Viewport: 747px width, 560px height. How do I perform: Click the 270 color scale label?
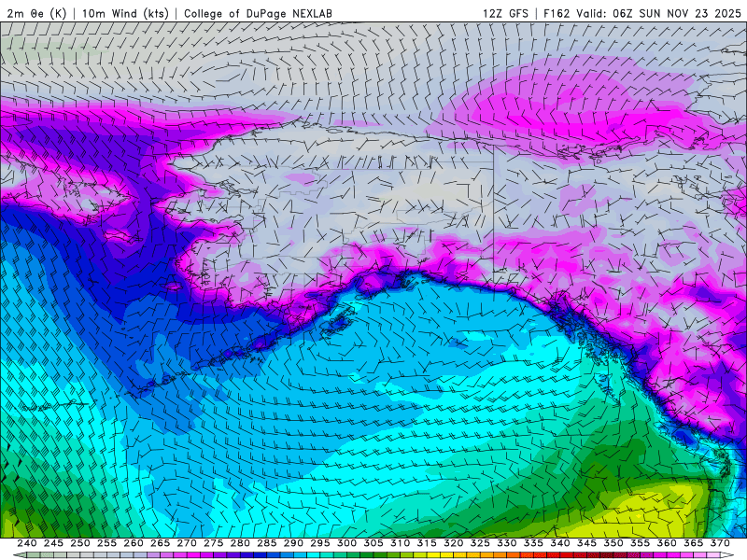coord(187,543)
